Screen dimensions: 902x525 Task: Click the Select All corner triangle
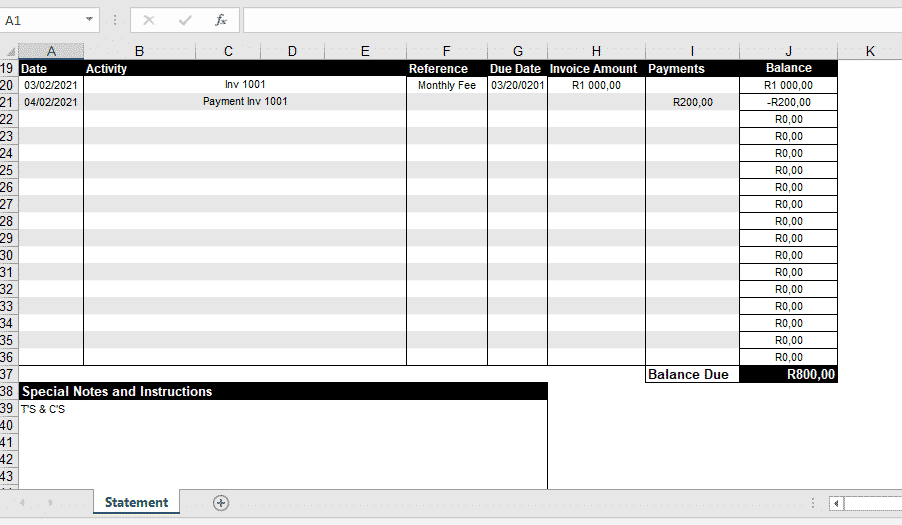10,52
